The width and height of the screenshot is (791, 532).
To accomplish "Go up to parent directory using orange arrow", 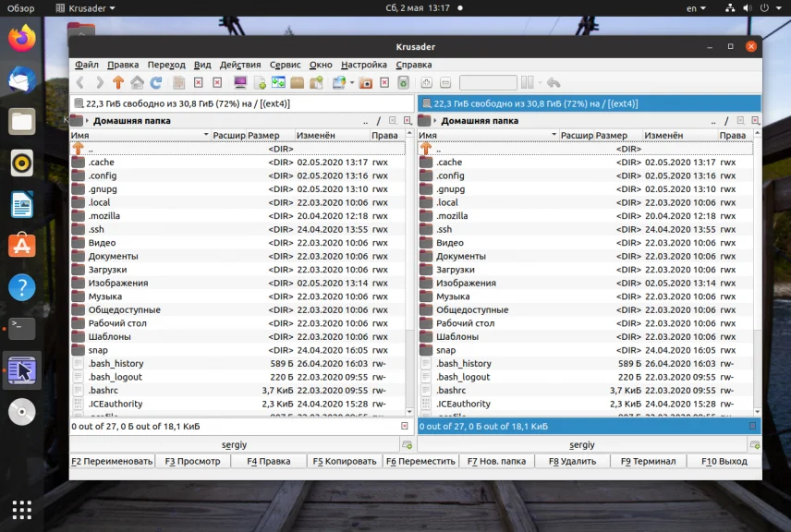I will tap(118, 83).
